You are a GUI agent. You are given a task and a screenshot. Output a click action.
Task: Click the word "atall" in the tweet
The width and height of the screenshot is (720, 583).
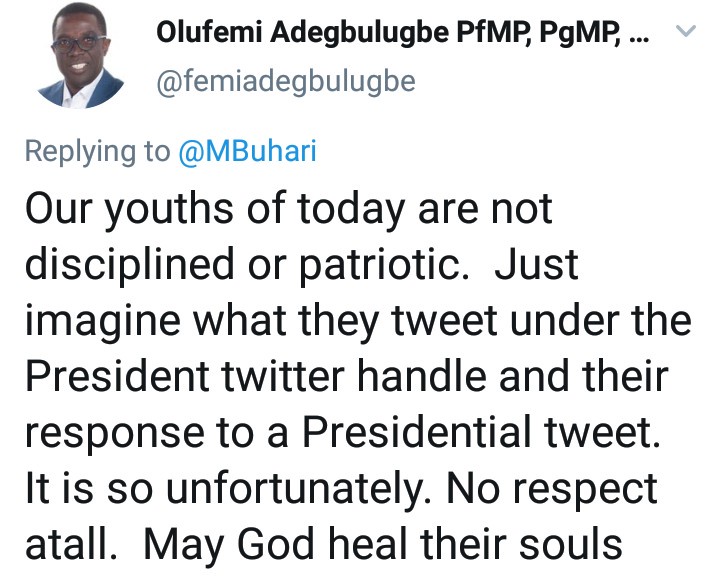68,546
